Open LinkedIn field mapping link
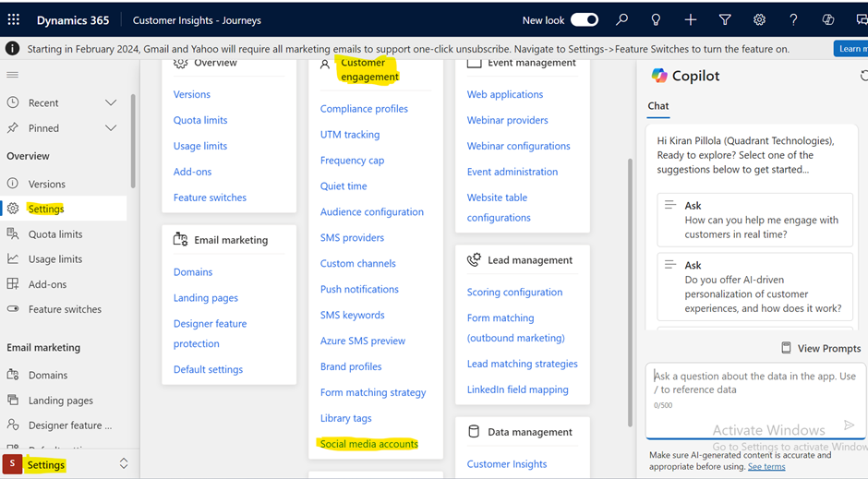Screen dimensions: 868x479 [517, 389]
